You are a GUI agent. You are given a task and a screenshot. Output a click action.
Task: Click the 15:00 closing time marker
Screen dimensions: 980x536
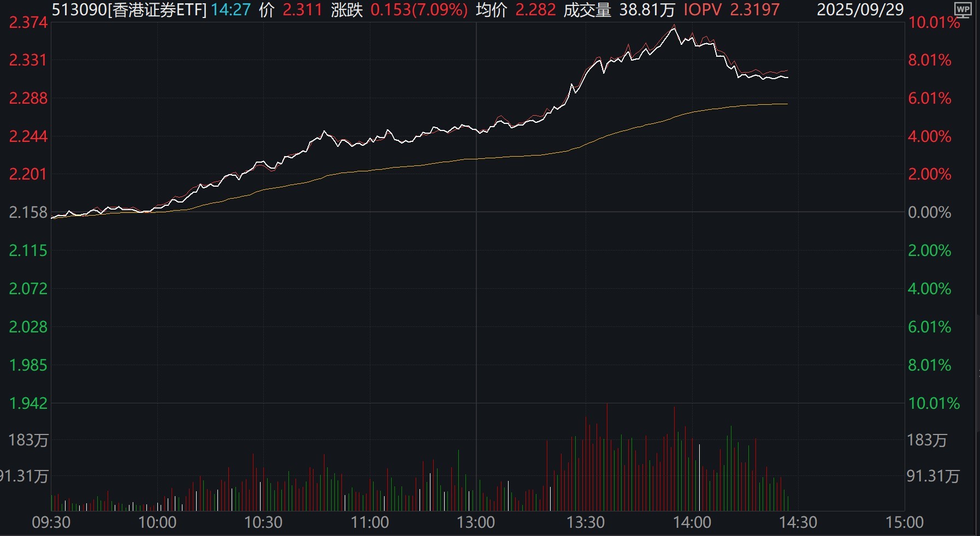point(904,522)
